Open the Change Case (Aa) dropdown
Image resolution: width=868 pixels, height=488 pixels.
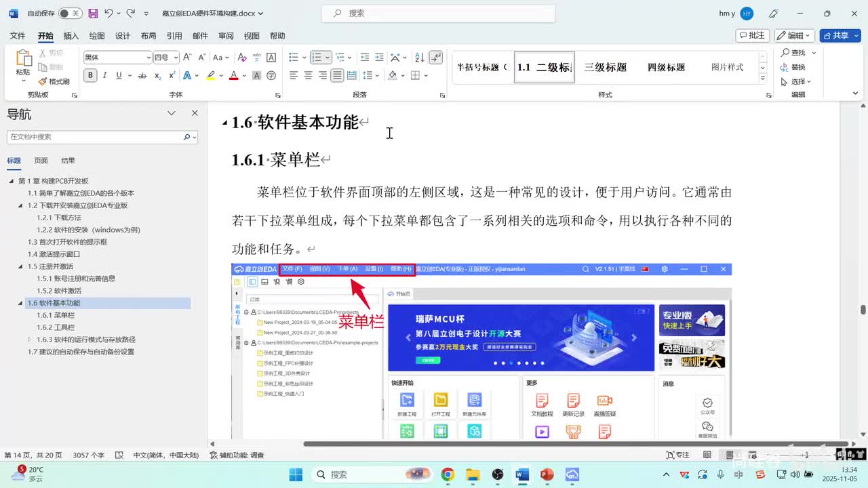[x=221, y=58]
